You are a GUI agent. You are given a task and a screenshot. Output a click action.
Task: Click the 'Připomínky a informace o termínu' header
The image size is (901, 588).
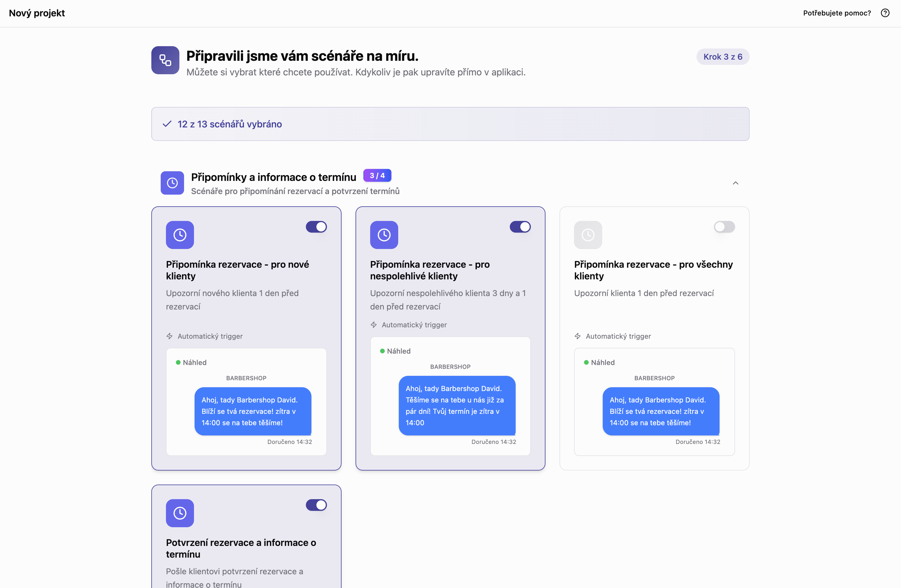click(273, 177)
